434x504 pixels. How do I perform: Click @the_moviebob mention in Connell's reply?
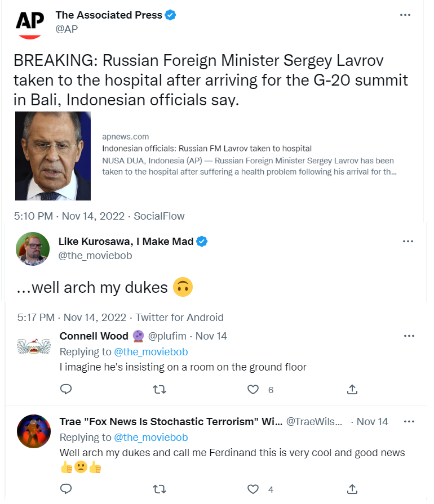click(150, 352)
